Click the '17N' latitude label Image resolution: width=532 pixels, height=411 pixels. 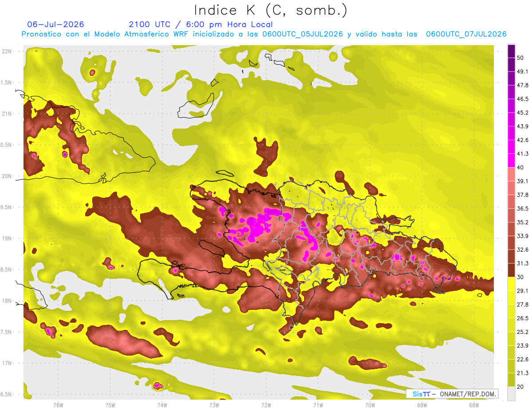[x=7, y=363]
